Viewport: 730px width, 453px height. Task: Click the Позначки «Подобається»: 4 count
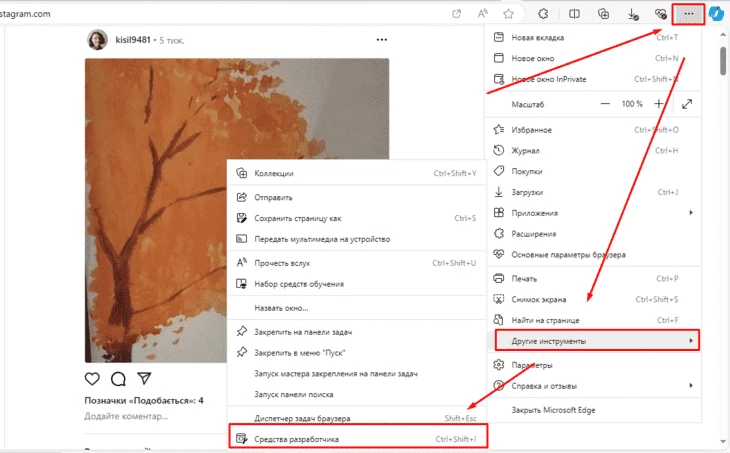(x=144, y=400)
